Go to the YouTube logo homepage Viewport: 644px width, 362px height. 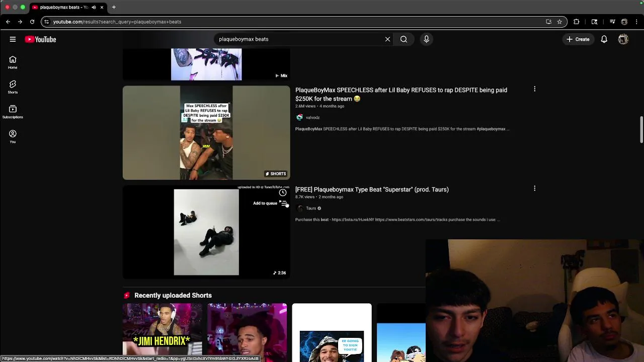[40, 39]
